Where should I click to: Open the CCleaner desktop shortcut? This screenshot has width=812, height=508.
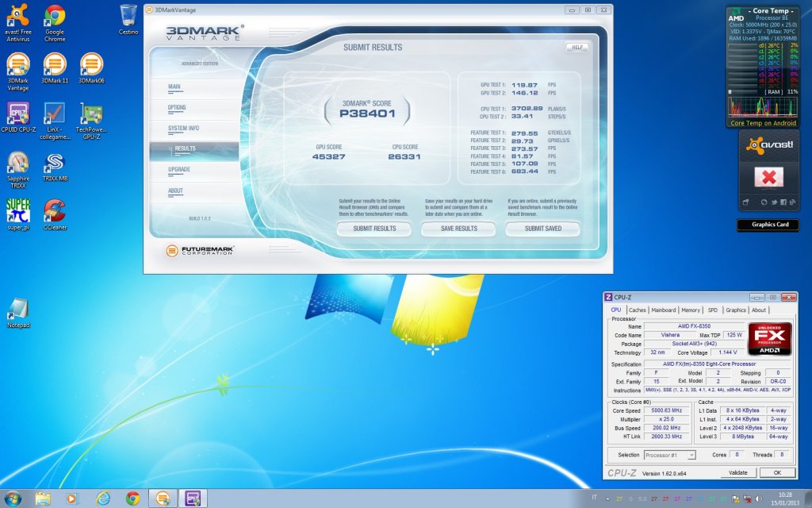click(55, 214)
